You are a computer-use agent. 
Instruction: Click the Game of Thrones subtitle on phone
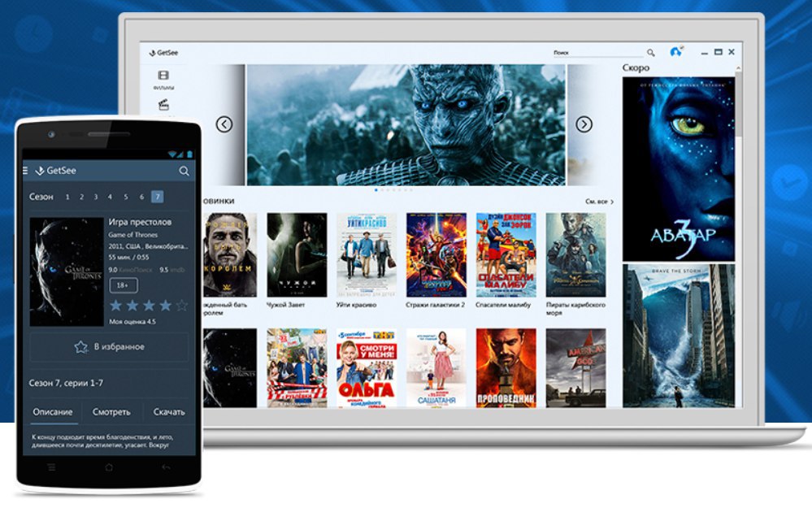click(x=133, y=235)
